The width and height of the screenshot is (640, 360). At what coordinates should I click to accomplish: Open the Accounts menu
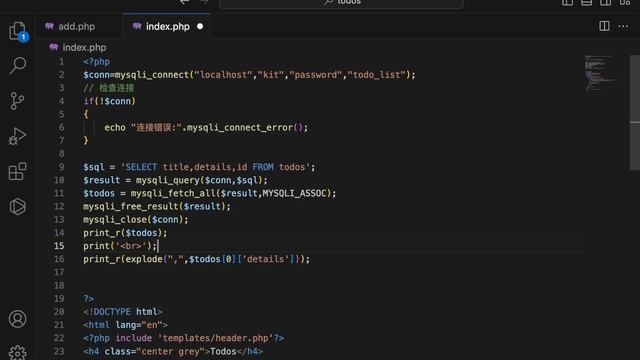pyautogui.click(x=18, y=319)
